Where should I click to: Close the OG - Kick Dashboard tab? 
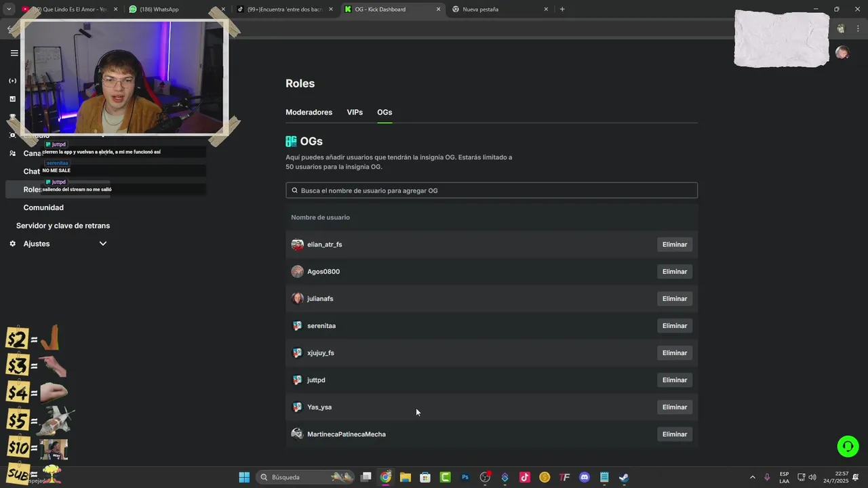pyautogui.click(x=438, y=9)
